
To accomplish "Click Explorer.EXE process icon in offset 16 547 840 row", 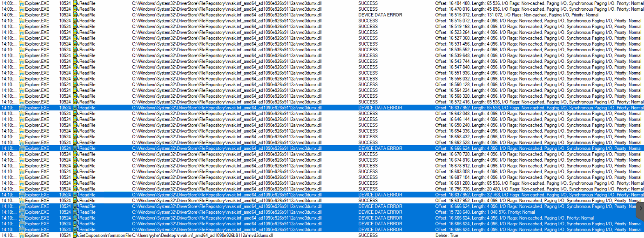I will click(x=22, y=67).
